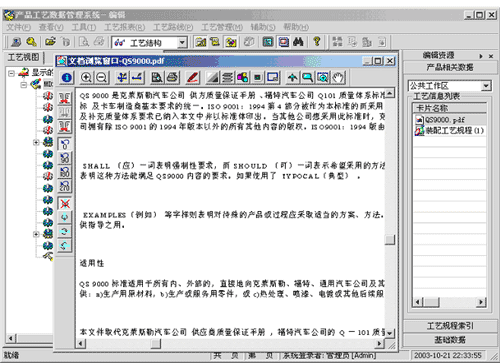Click the third page-flip icon in vertical toolbar
This screenshot has height=363, width=500.
click(65, 127)
